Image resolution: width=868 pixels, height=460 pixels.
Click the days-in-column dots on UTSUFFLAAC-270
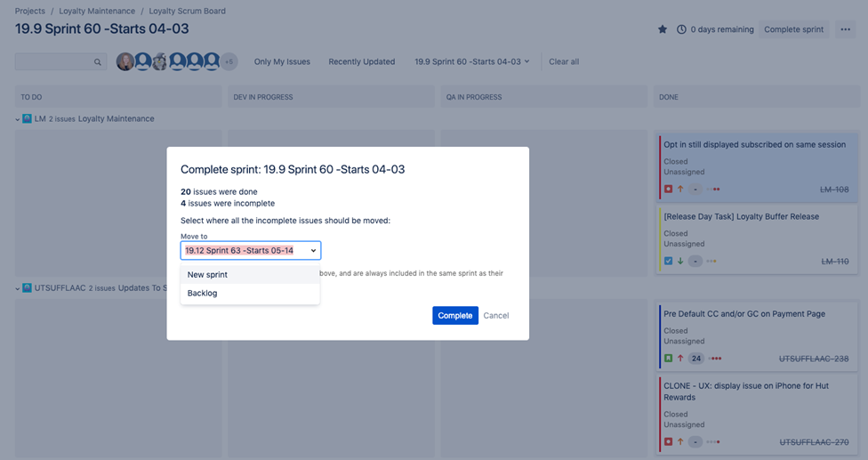point(713,441)
